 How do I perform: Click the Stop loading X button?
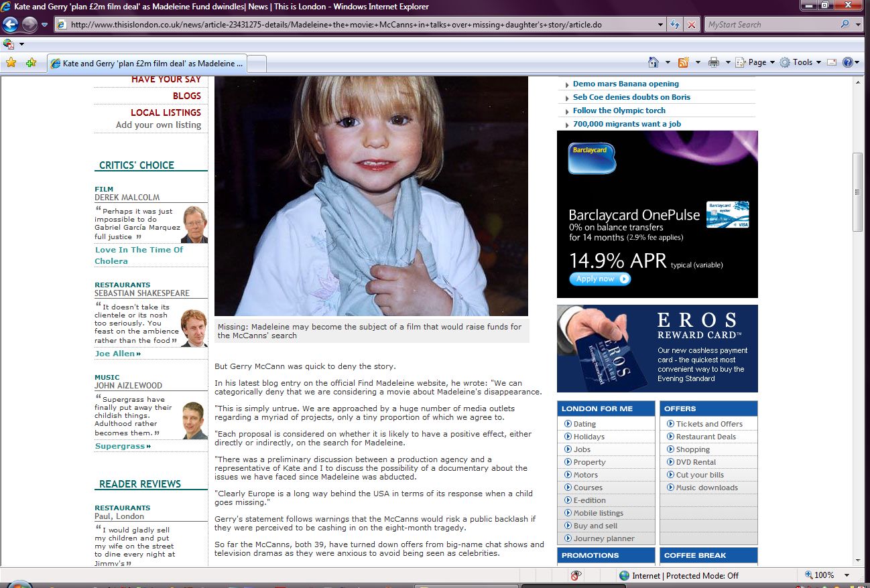(692, 25)
